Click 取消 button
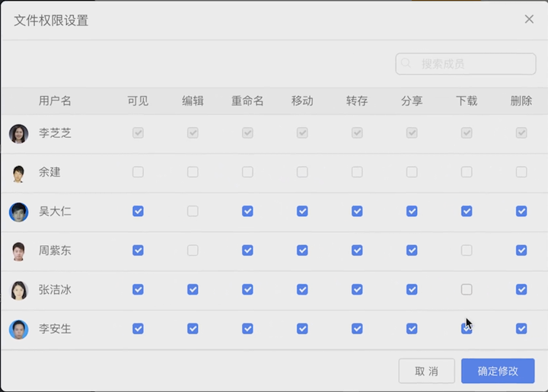 [426, 371]
